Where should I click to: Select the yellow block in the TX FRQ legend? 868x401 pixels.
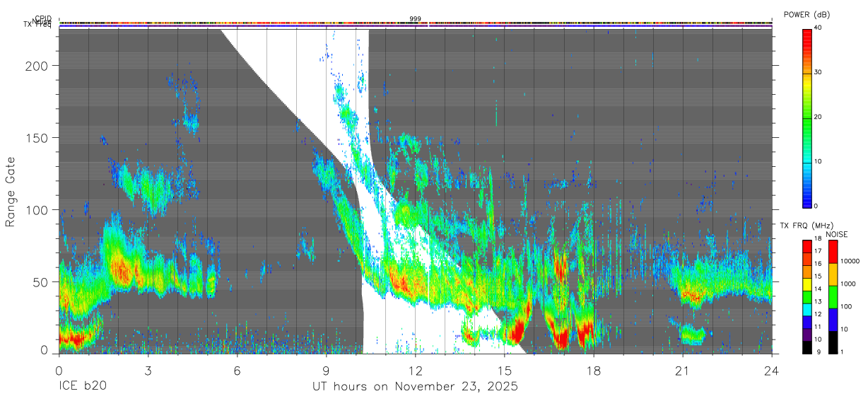click(x=807, y=284)
